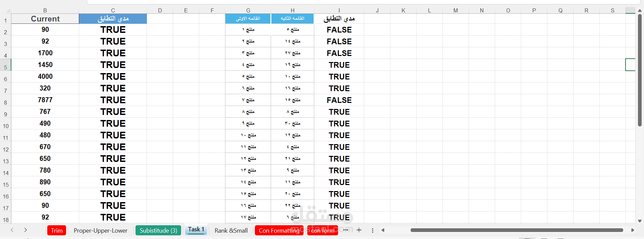Viewport: 644px width, 239px height.
Task: Select the القائمة الثانيه header cell
Action: pyautogui.click(x=292, y=19)
